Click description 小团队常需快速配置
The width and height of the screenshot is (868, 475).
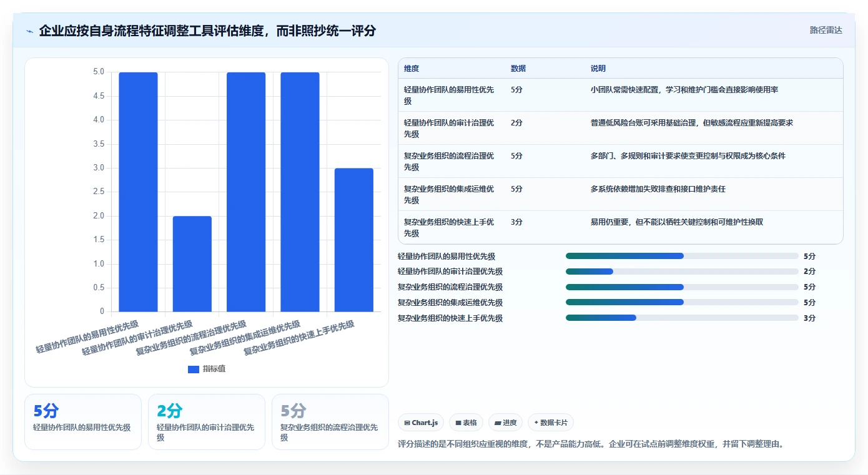coord(684,90)
